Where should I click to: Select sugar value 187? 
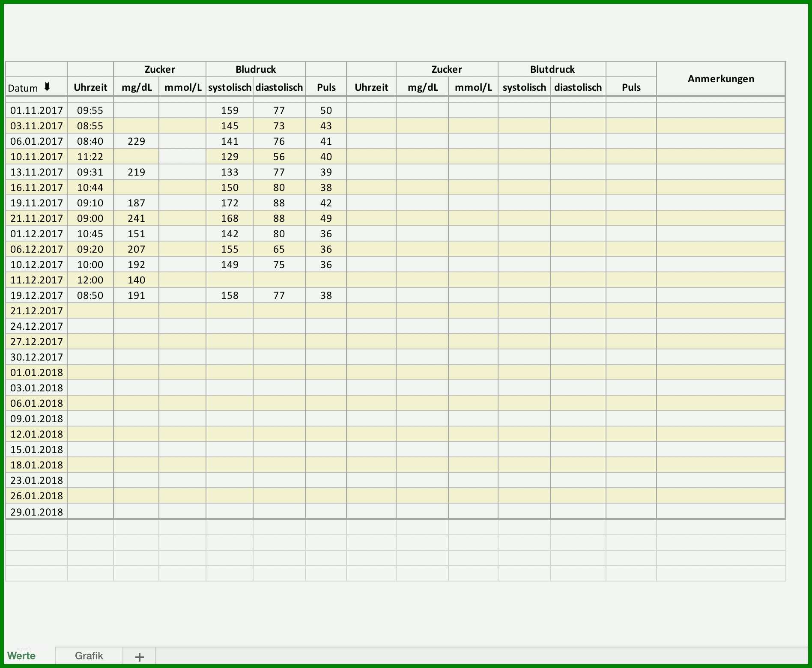(136, 203)
